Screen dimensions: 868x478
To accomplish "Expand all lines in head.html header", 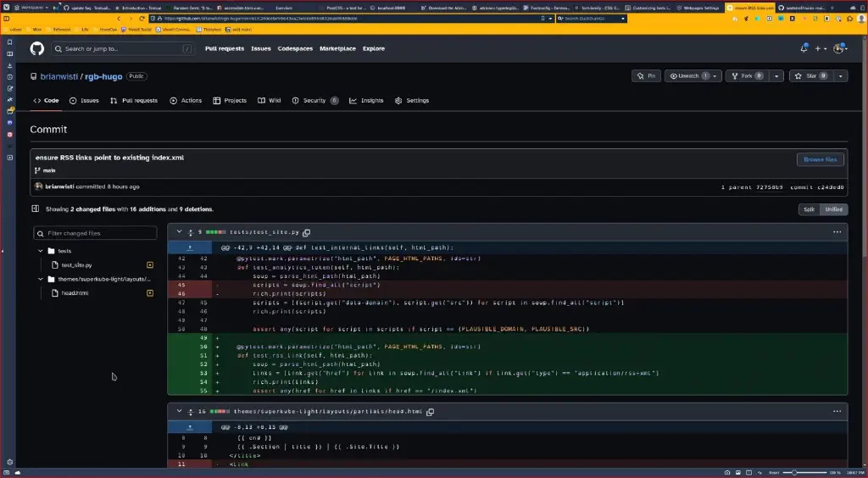I will (x=191, y=412).
